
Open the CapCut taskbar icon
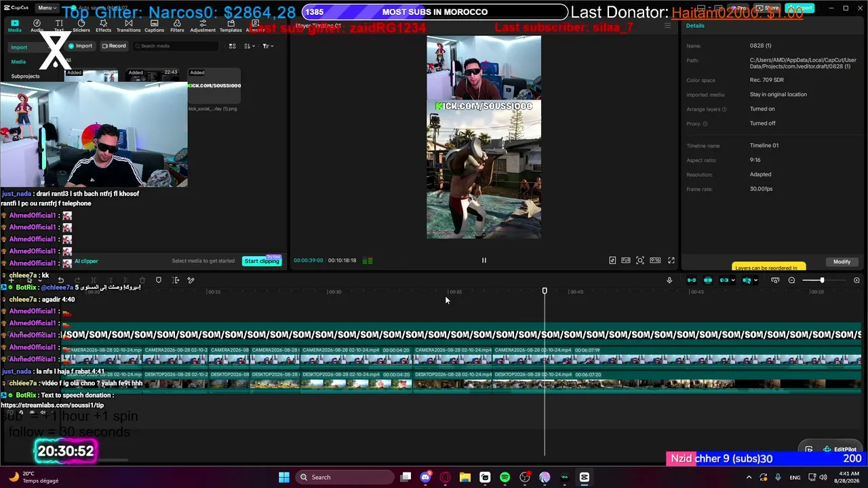(x=585, y=477)
